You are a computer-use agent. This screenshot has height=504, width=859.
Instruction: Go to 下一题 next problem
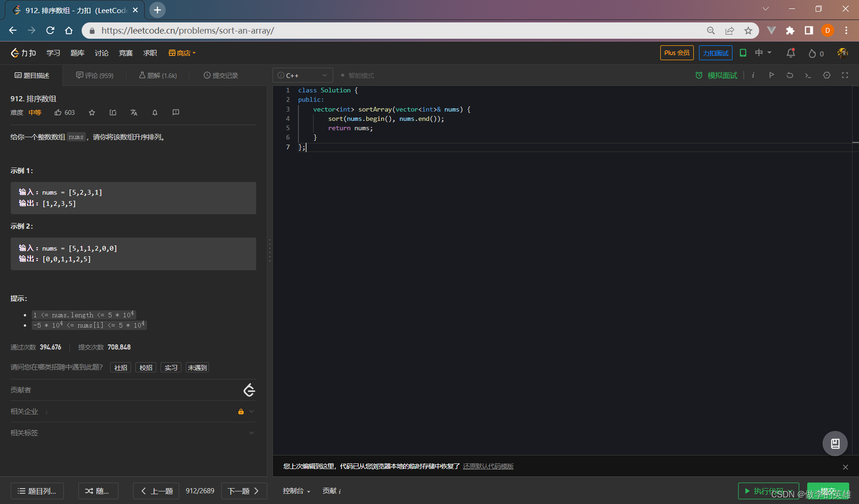[244, 491]
